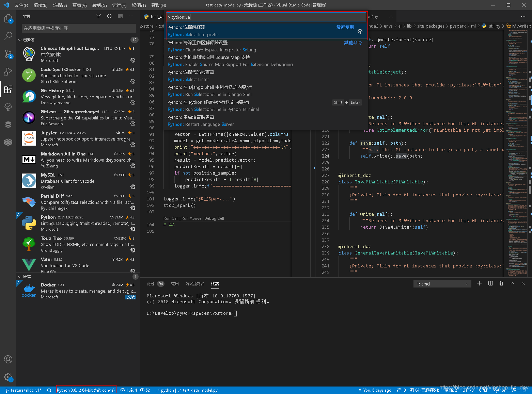Open manage gear for MySQL extension
532x394 pixels.
click(133, 187)
